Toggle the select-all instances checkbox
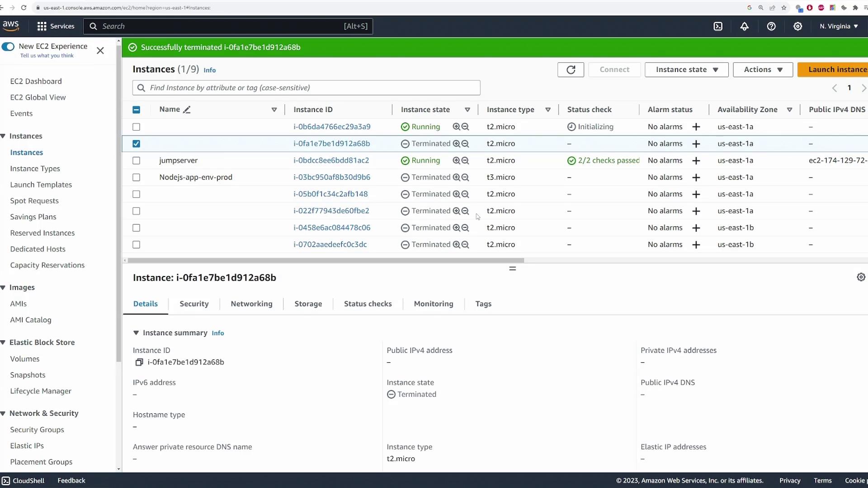 136,110
